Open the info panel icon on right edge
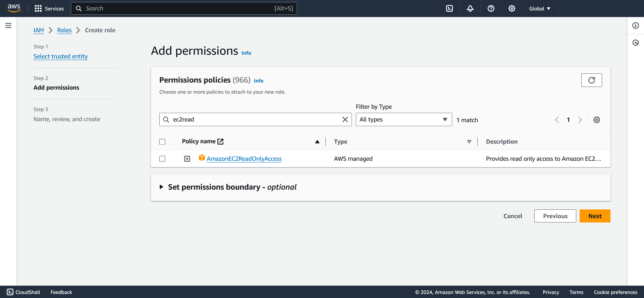This screenshot has height=298, width=644. click(x=636, y=26)
